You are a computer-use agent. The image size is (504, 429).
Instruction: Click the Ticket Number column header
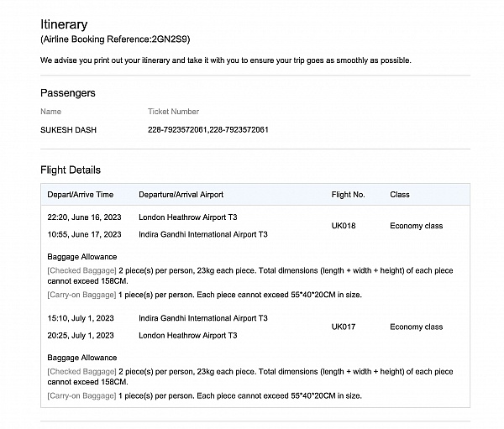click(173, 112)
